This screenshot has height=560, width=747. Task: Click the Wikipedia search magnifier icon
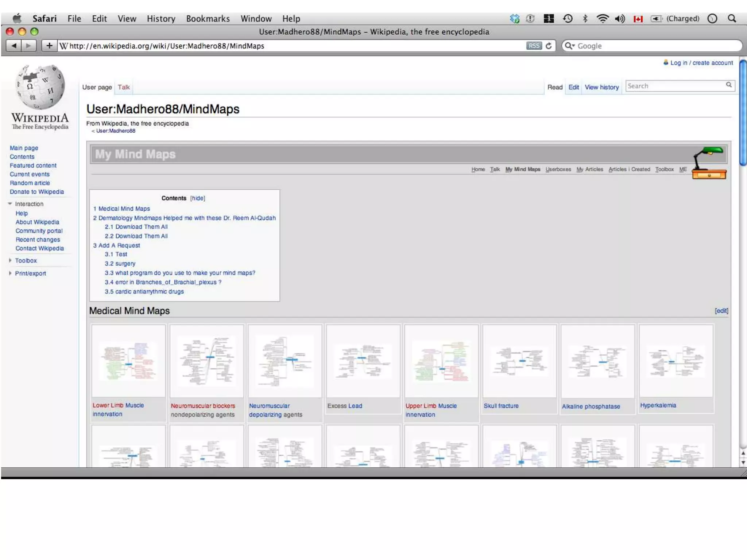tap(728, 85)
